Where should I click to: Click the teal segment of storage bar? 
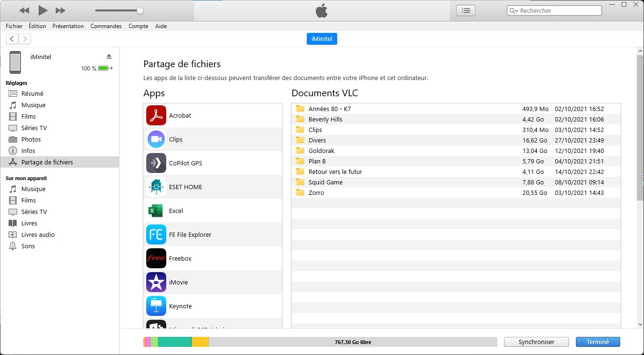coord(175,342)
